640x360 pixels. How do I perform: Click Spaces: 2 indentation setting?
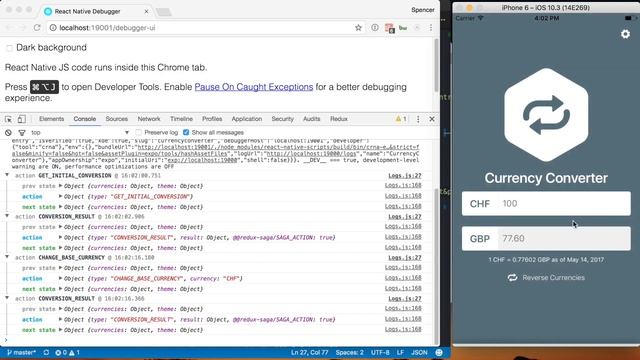pos(349,352)
